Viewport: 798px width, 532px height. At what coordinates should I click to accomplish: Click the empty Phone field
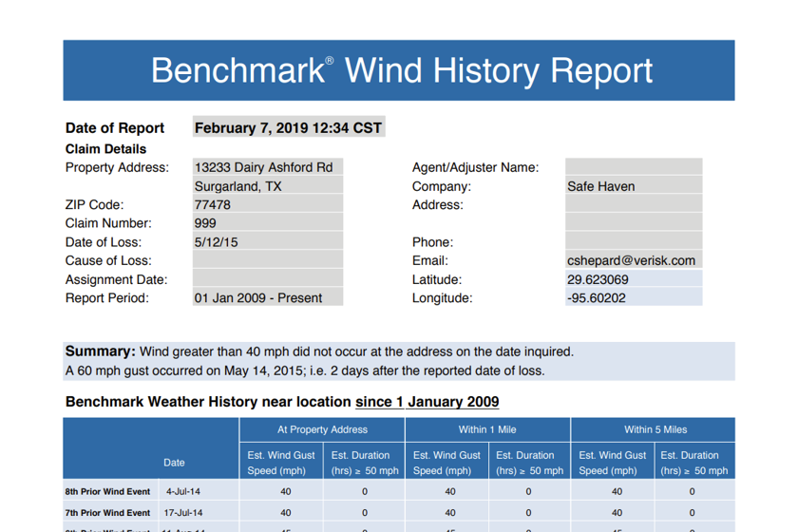pos(634,241)
